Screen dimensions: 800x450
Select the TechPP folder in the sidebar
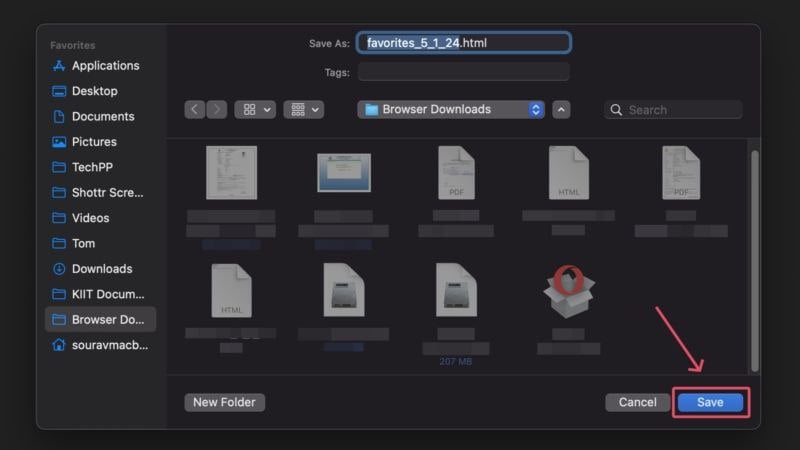point(100,167)
